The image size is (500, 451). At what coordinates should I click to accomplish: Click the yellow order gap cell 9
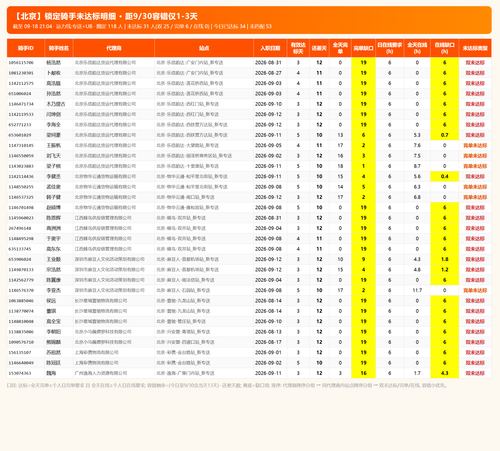363,259
